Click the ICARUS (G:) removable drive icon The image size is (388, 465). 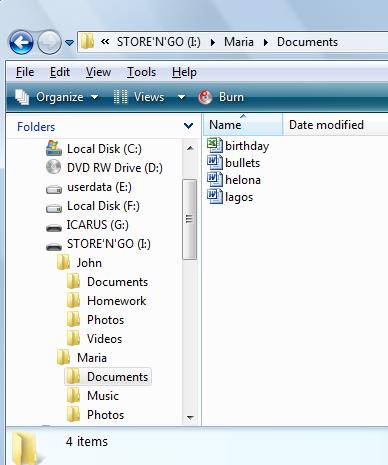point(54,228)
